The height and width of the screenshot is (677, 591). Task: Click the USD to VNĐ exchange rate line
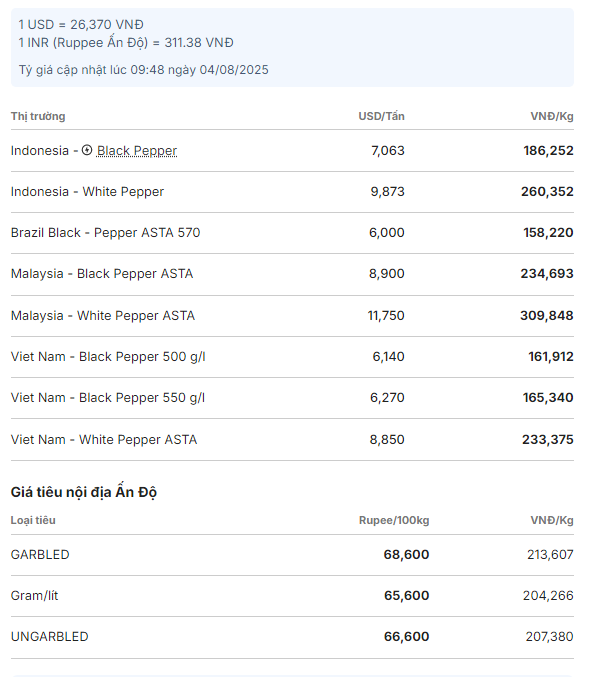point(81,25)
